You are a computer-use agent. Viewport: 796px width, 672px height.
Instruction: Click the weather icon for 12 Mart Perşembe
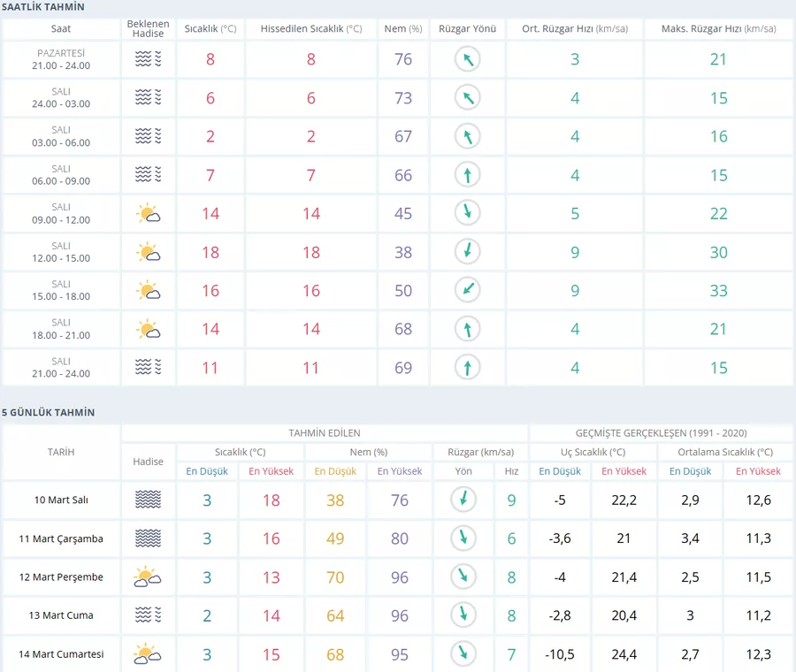[148, 577]
